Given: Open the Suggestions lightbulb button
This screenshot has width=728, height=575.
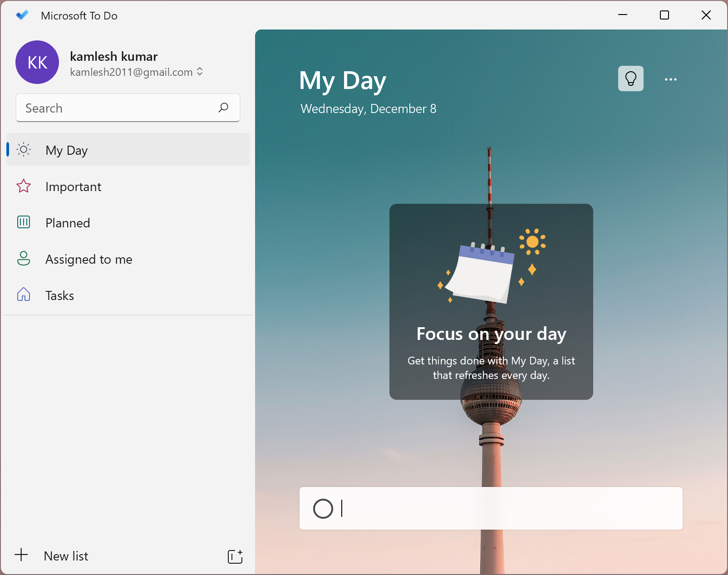Looking at the screenshot, I should click(x=630, y=79).
